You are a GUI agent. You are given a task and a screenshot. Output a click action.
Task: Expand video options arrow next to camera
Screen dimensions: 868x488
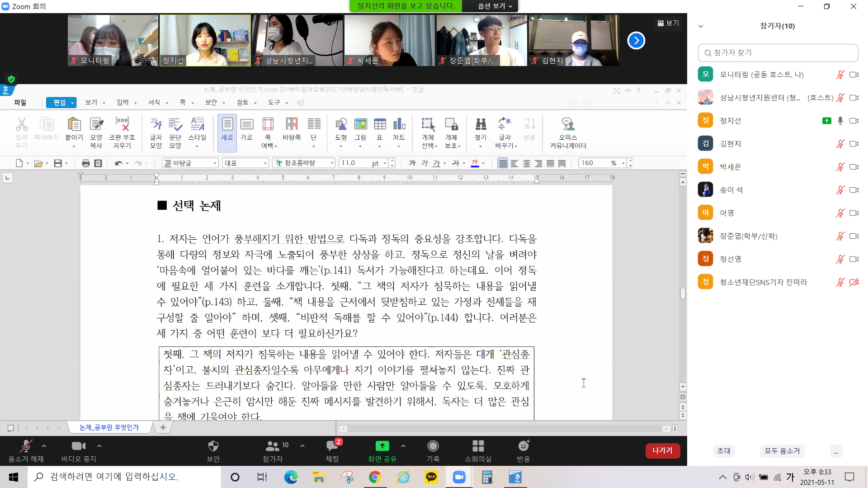99,445
